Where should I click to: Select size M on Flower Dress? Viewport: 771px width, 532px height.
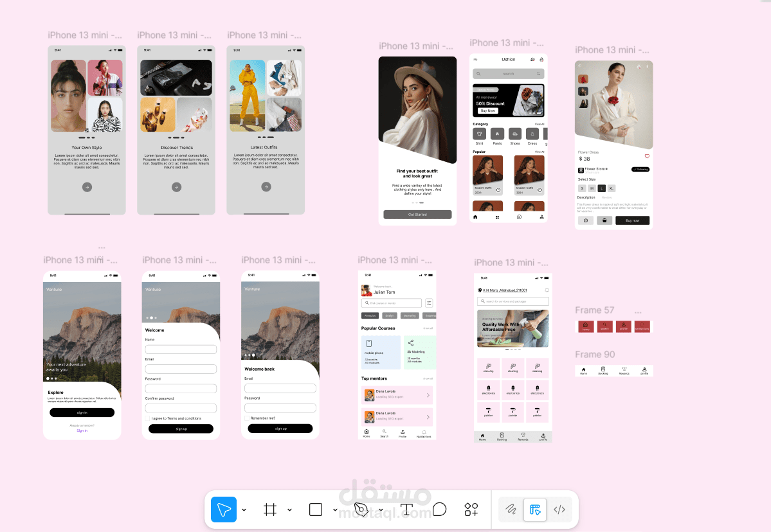592,188
